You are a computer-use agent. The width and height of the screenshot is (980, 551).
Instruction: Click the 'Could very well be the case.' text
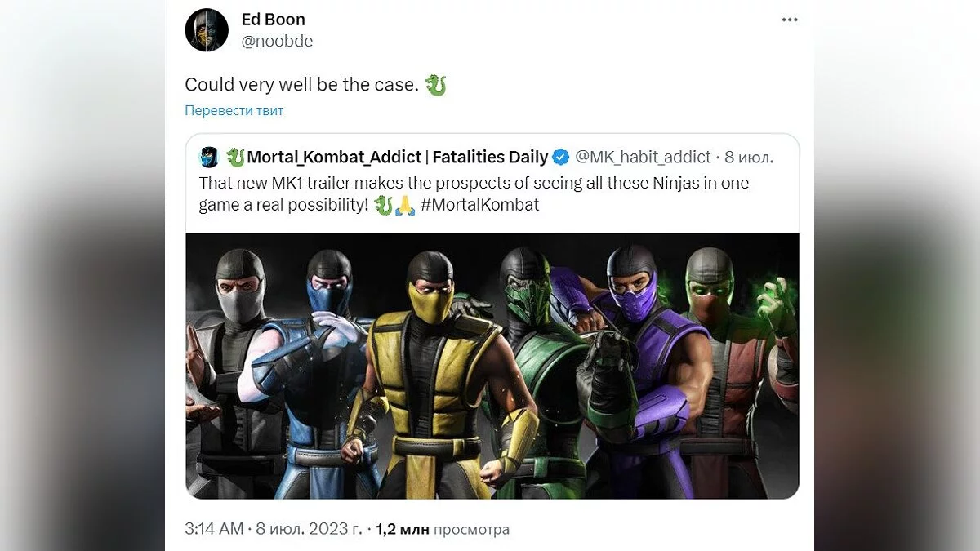pyautogui.click(x=301, y=85)
